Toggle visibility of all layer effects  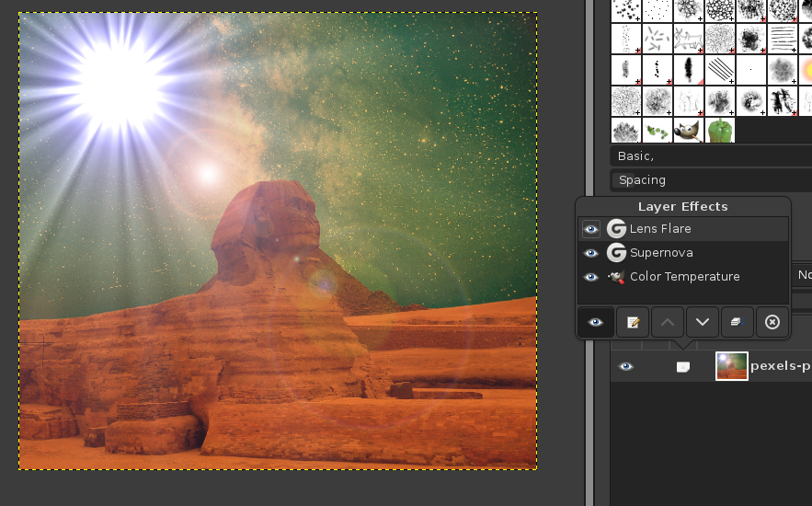[596, 322]
